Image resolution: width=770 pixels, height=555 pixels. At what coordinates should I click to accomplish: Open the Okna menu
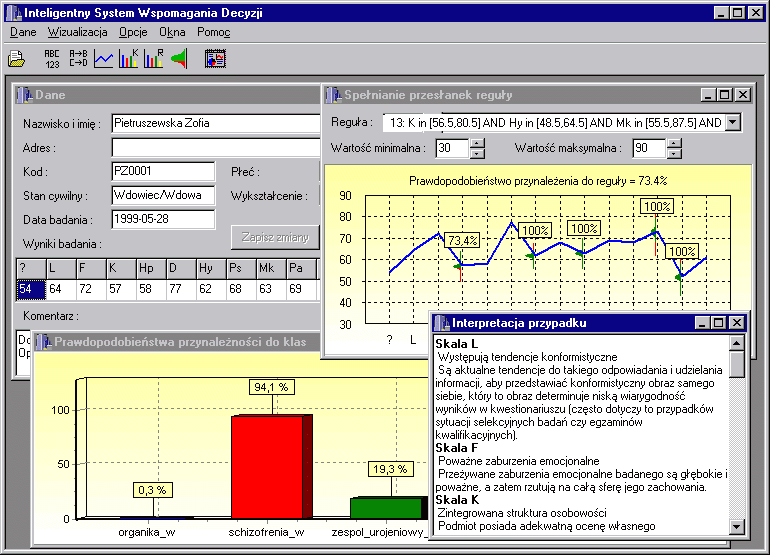(172, 32)
